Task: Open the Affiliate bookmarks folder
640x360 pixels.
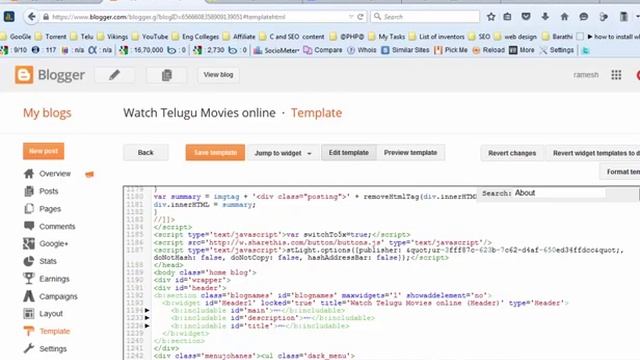Action: (240, 37)
